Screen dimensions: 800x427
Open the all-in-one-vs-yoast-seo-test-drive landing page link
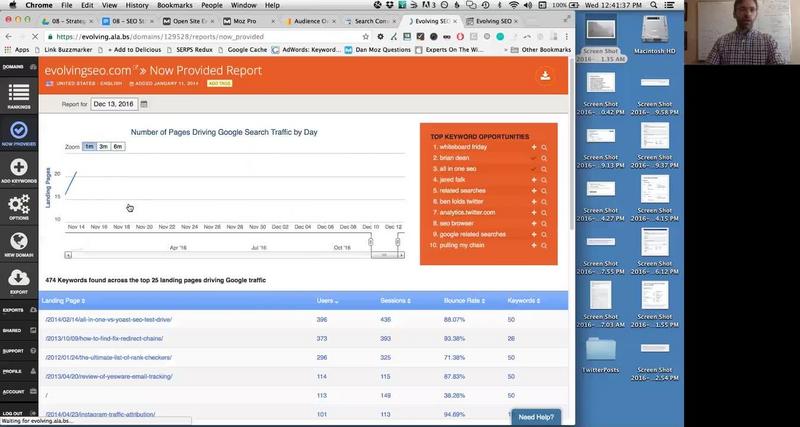109,320
